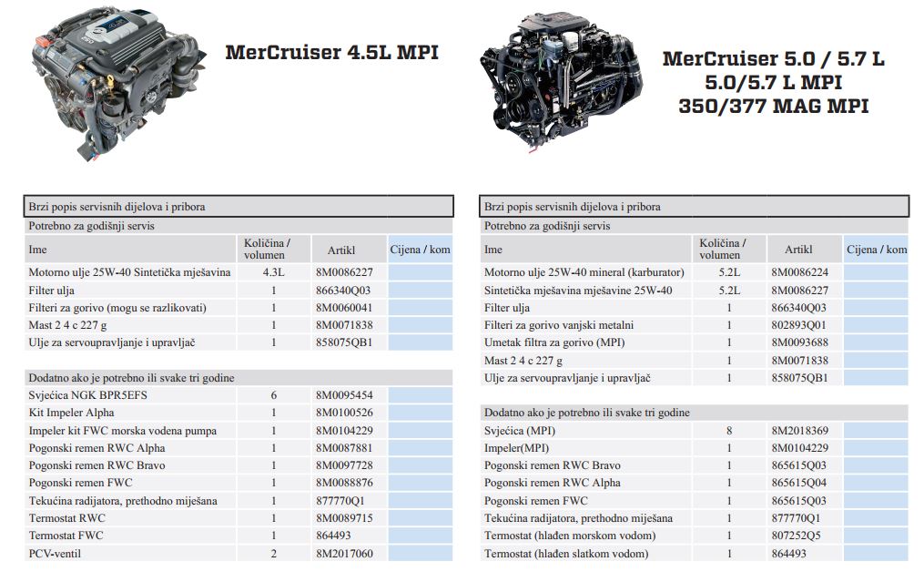Click 'Impeler kit FWC morska vodena pumpa'
The image size is (924, 582).
coord(123,431)
